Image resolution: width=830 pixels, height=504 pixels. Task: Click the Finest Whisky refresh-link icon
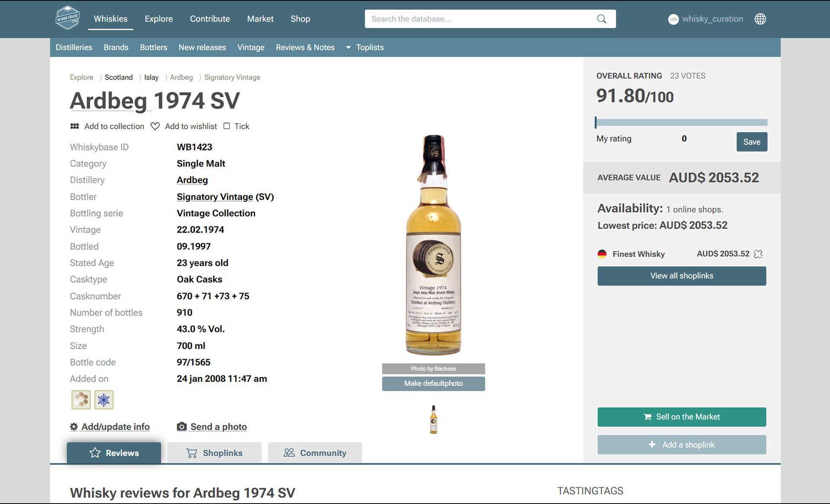758,254
